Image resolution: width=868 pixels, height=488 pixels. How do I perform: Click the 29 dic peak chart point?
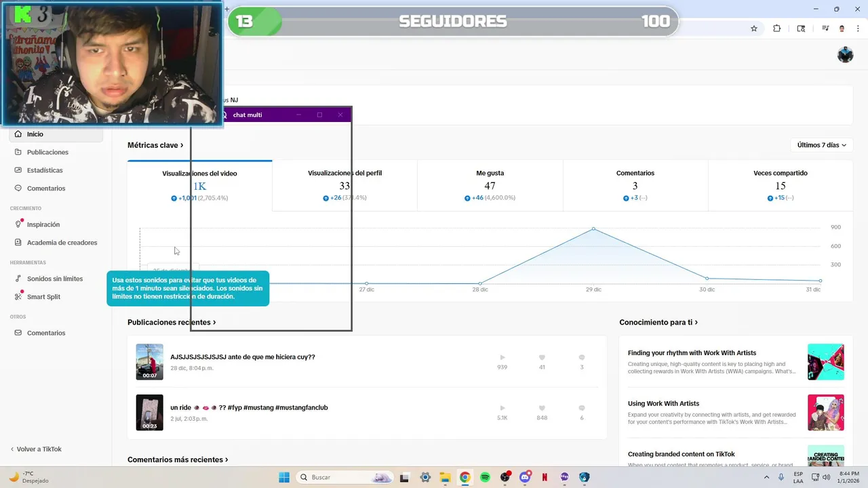[593, 228]
